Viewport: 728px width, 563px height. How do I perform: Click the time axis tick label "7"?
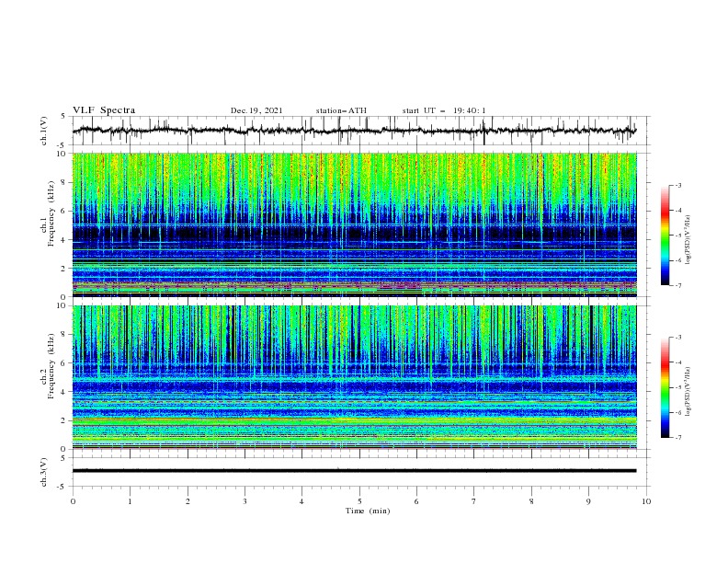[474, 501]
